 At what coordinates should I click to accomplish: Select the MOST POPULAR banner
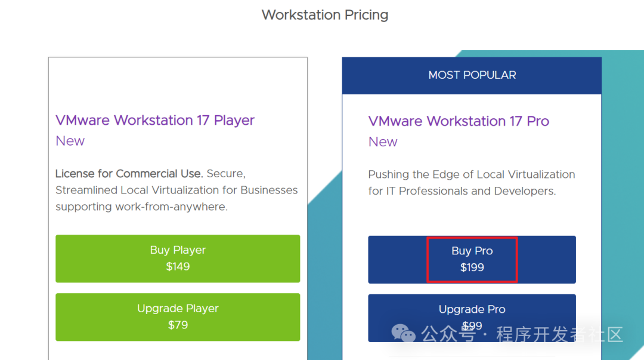point(472,75)
